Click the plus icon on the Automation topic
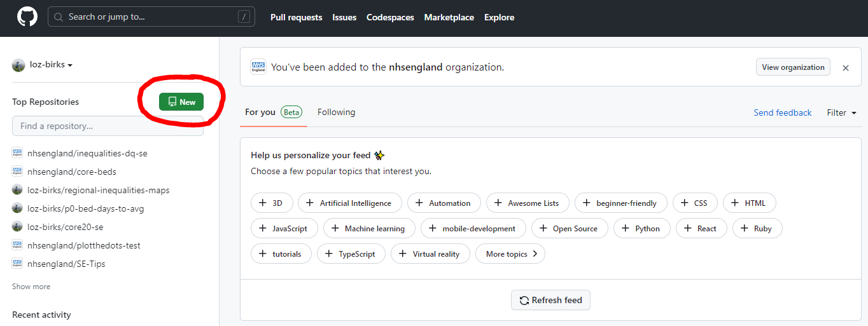This screenshot has width=868, height=326. tap(419, 203)
